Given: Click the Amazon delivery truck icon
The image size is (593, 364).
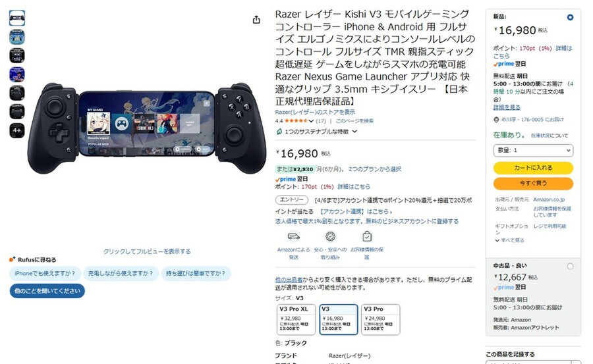Looking at the screenshot, I should (293, 236).
